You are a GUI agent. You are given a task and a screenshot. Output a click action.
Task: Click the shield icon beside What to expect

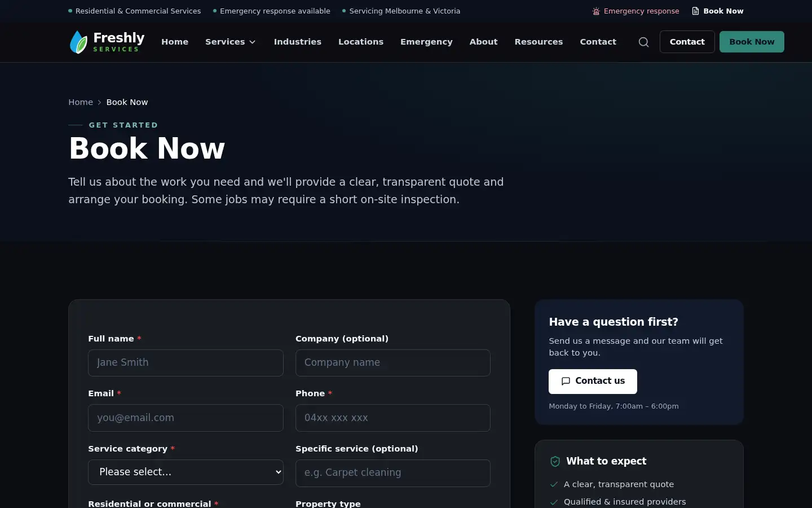pos(555,461)
